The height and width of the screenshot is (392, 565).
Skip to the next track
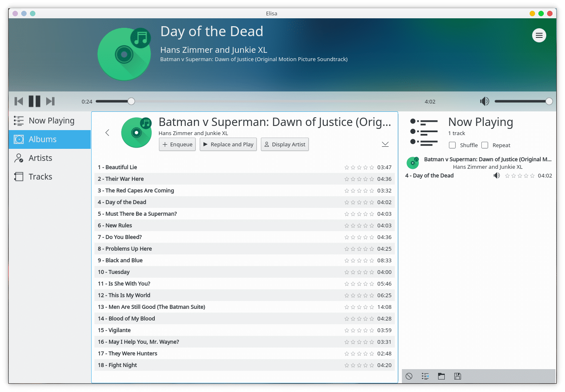50,101
